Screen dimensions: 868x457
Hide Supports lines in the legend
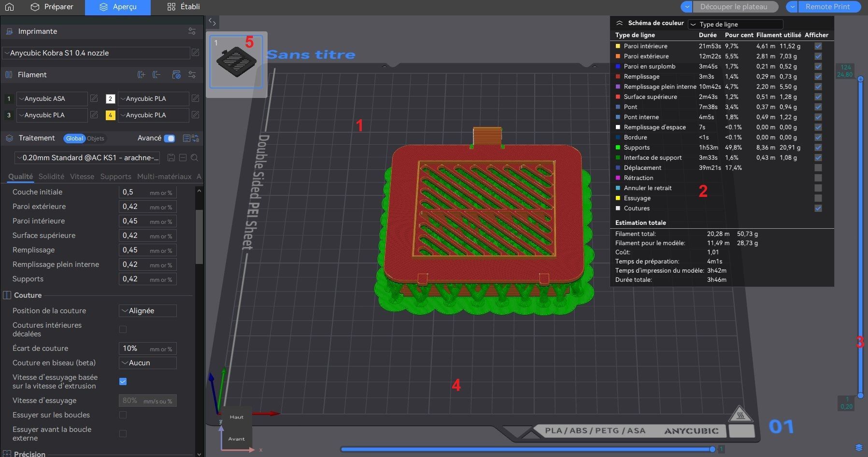click(818, 148)
